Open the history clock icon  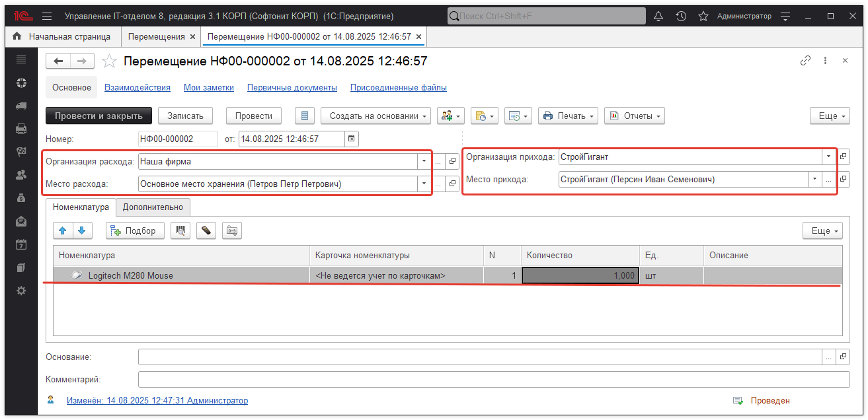point(681,16)
